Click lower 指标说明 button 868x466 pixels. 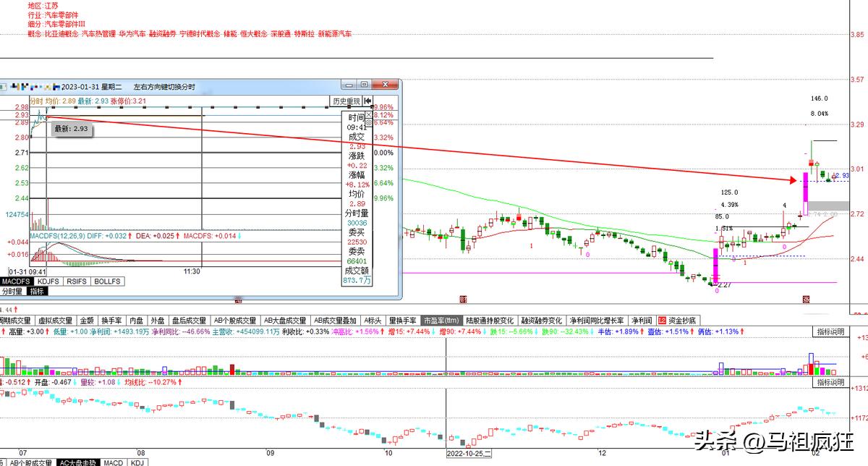click(830, 381)
